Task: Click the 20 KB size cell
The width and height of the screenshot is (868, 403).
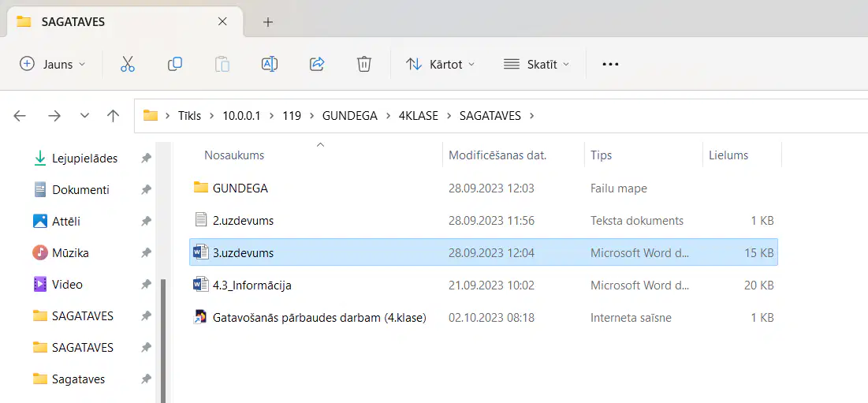Action: click(x=758, y=285)
